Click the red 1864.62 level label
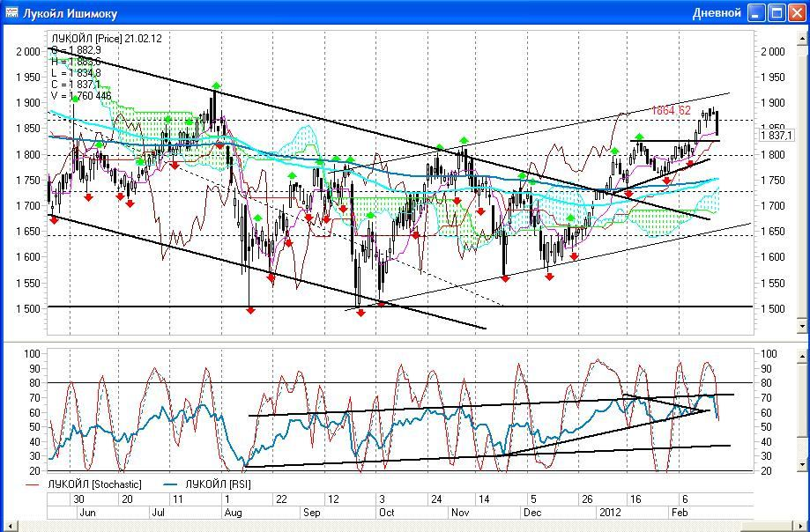The image size is (810, 532). (x=671, y=110)
